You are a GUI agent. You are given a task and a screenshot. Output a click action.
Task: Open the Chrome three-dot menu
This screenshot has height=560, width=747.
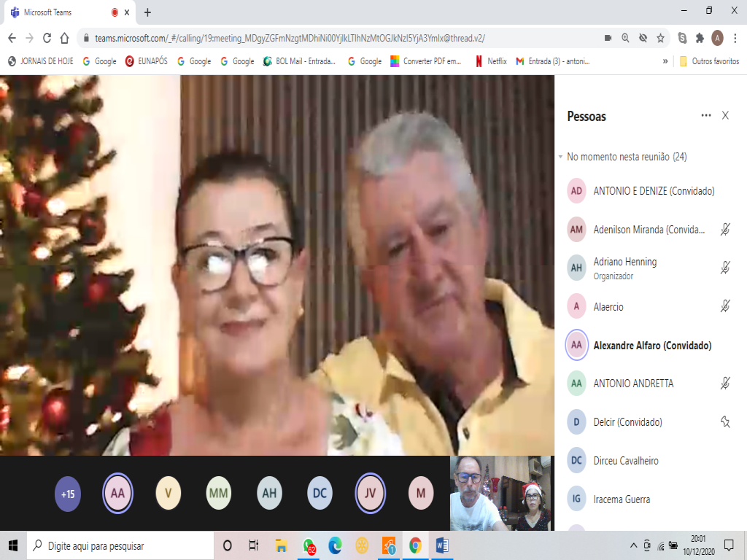(735, 38)
